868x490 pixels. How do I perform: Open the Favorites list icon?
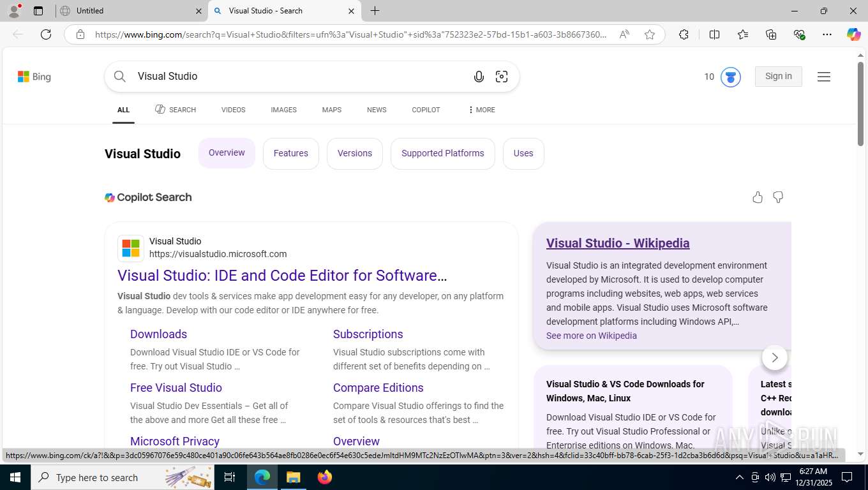(743, 34)
